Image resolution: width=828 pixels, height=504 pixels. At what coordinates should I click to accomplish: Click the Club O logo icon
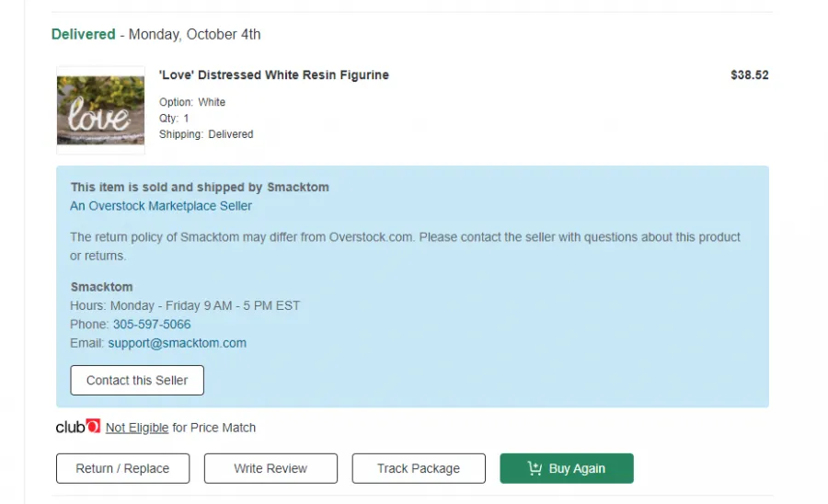click(x=78, y=427)
